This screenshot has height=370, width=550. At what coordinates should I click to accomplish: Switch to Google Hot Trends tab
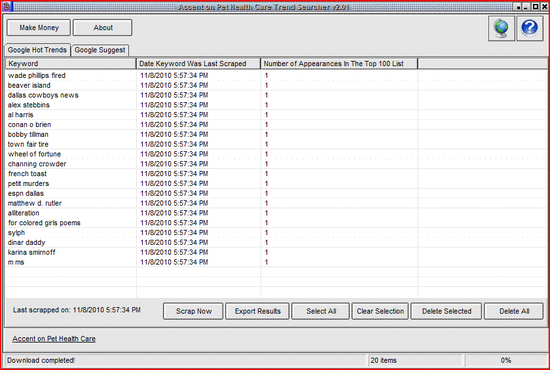click(37, 50)
